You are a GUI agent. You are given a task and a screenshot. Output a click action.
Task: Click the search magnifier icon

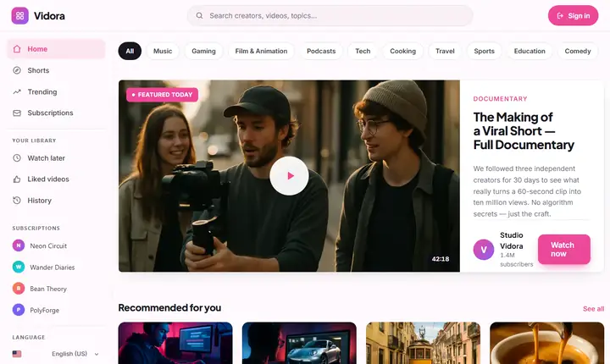199,15
